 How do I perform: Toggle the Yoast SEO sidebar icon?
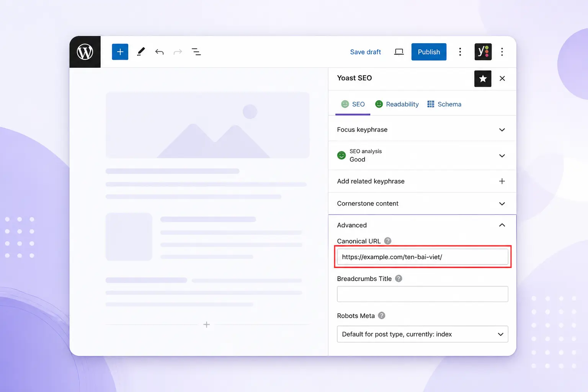[483, 52]
